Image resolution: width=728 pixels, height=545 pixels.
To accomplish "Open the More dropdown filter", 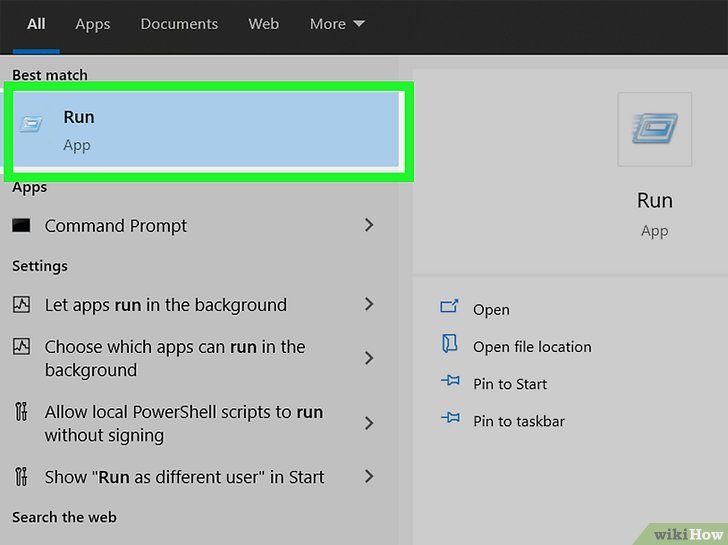I will coord(337,24).
